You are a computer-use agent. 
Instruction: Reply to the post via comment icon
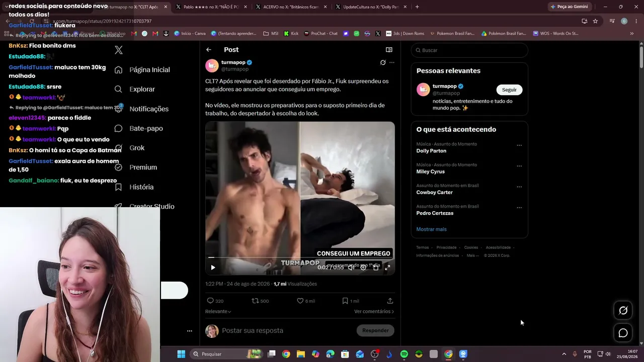pos(210,301)
